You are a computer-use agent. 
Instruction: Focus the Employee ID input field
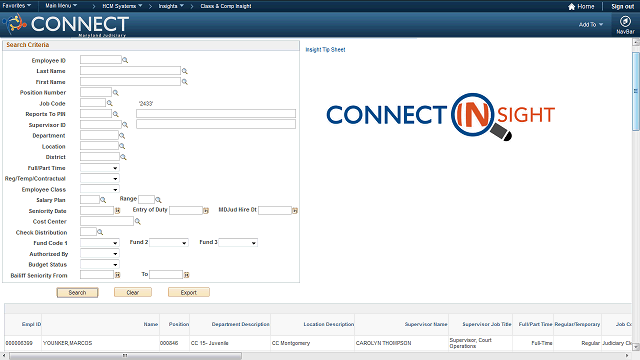(x=101, y=60)
